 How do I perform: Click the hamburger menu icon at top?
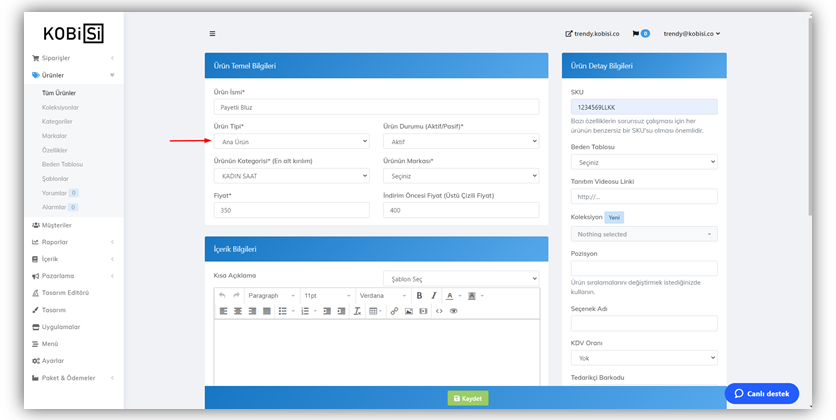point(212,33)
